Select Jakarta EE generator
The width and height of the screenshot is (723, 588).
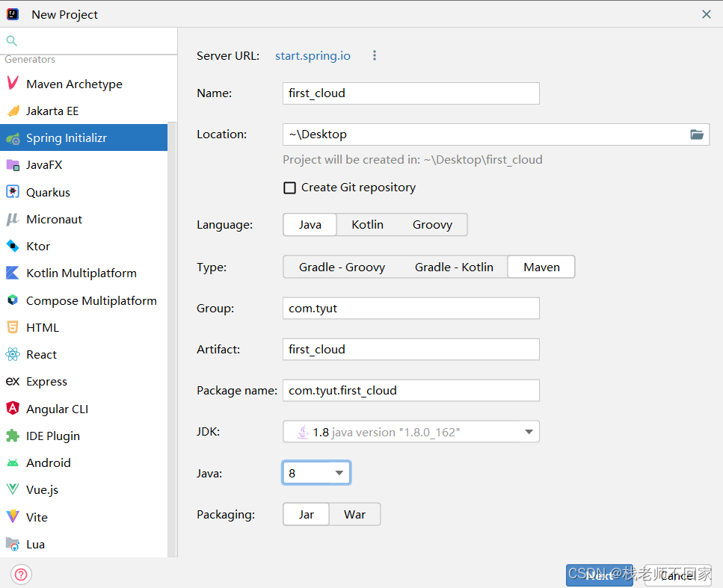[x=84, y=111]
